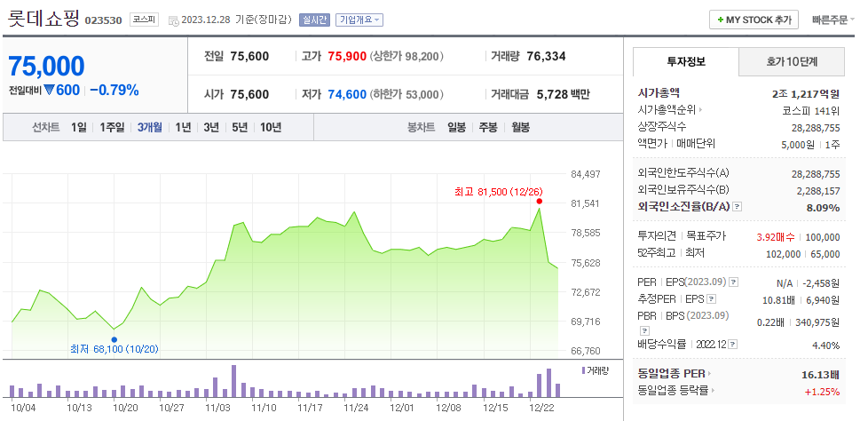Screen dimensions: 868x421
Task: Select the 1년 line chart period
Action: click(x=183, y=127)
